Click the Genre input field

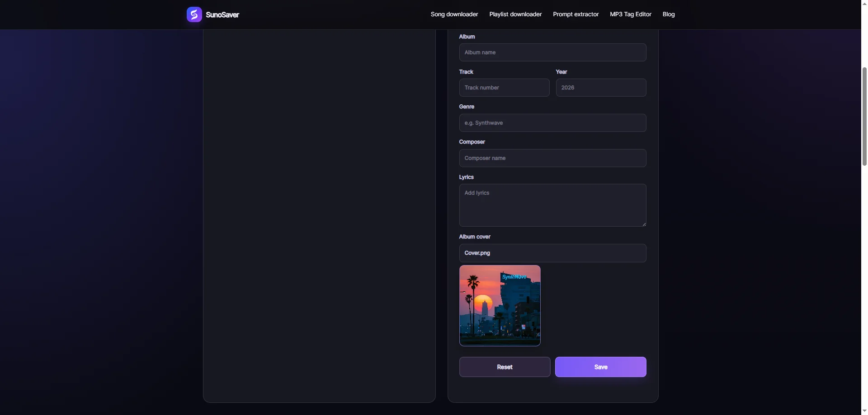click(x=552, y=123)
